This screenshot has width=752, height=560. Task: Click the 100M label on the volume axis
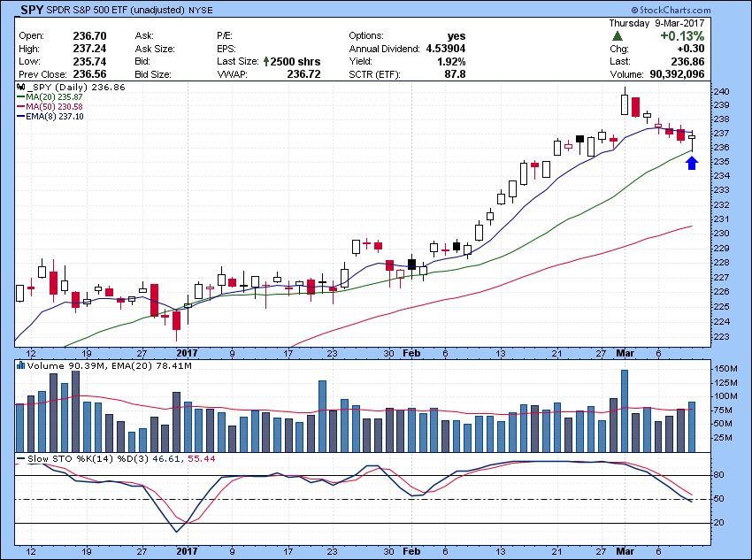[x=725, y=396]
